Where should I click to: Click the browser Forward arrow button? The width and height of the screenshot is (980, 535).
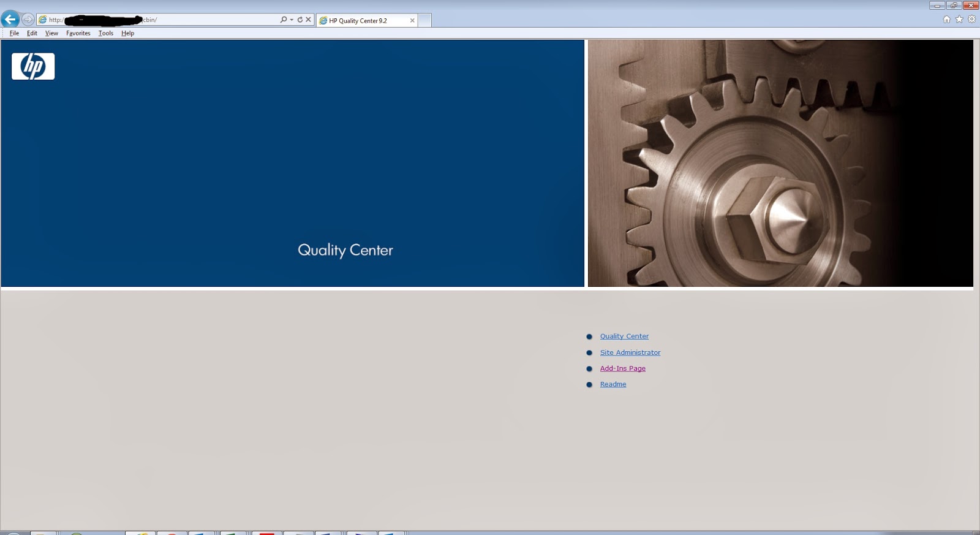[x=28, y=20]
